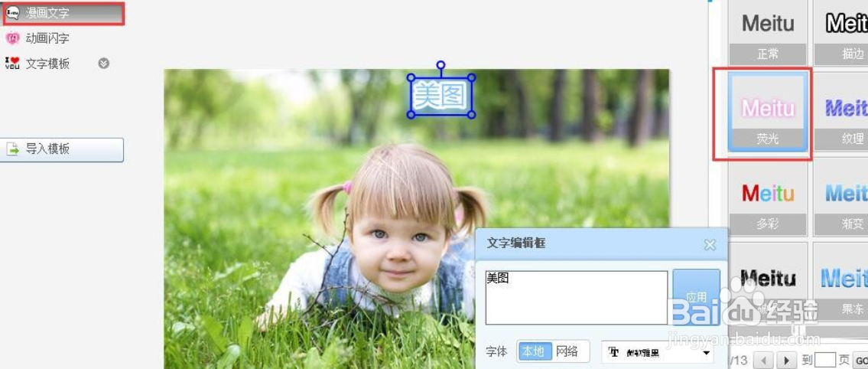Screen dimensions: 868x369
Task: Click the 字体 label
Action: (x=496, y=351)
